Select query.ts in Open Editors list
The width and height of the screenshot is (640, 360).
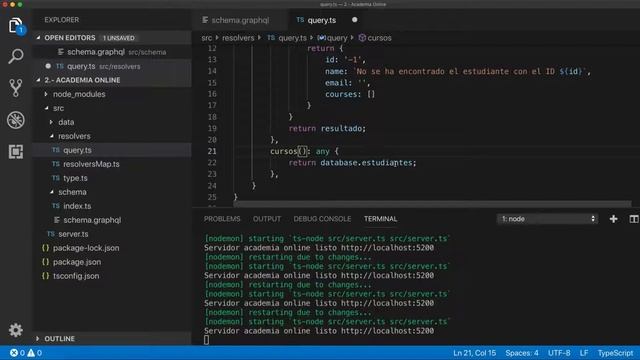[112, 66]
